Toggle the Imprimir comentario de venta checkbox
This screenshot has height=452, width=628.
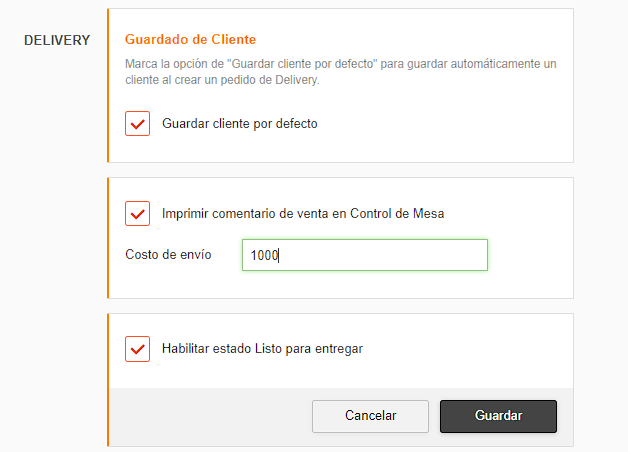[138, 213]
